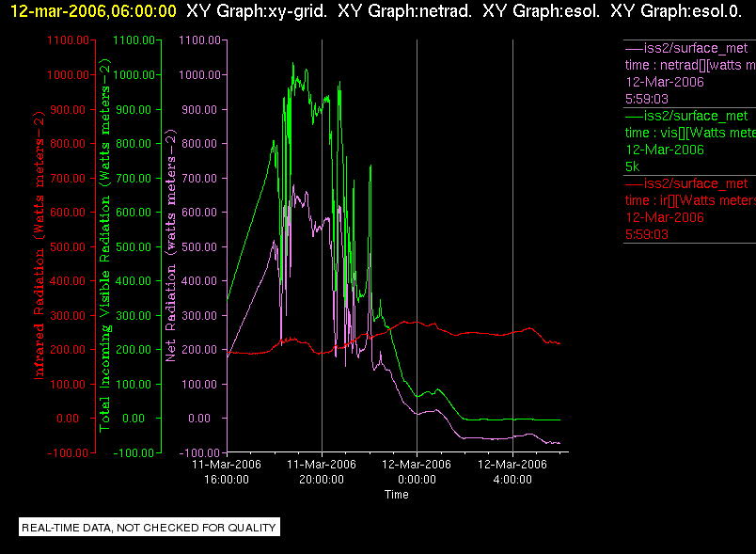Click the Time x-axis title
This screenshot has width=756, height=554.
pos(396,495)
